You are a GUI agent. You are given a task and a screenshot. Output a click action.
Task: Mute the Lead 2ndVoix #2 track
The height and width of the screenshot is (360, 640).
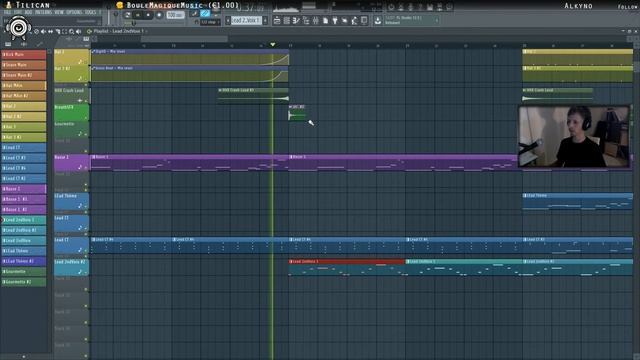point(86,273)
